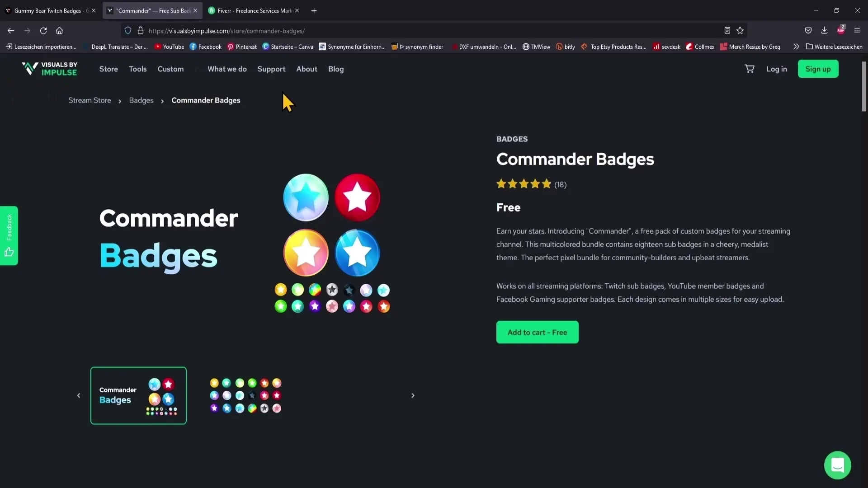This screenshot has height=488, width=868.
Task: Click the browser bookmark star icon
Action: click(741, 30)
